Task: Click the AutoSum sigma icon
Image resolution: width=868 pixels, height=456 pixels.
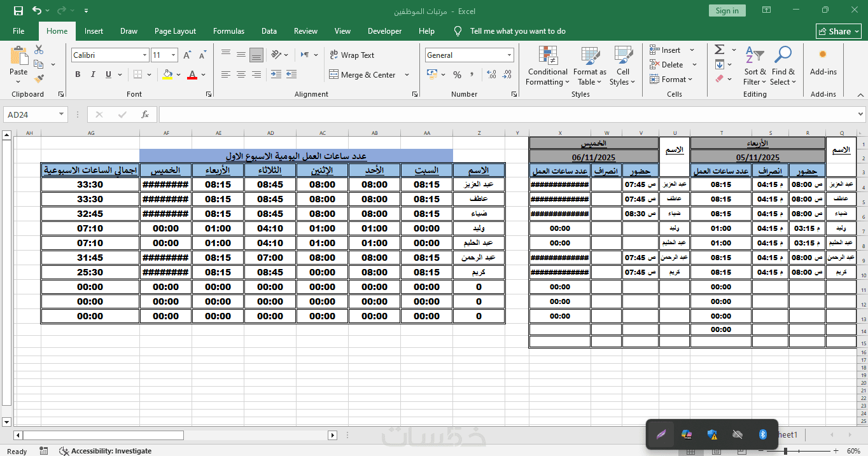Action: (720, 50)
